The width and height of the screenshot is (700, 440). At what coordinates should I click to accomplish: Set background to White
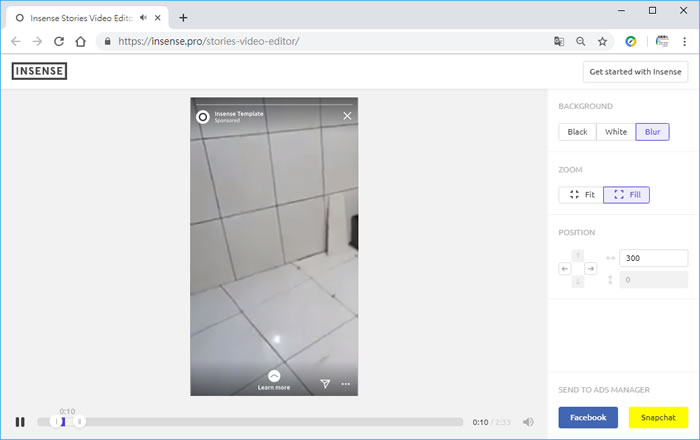(x=616, y=132)
